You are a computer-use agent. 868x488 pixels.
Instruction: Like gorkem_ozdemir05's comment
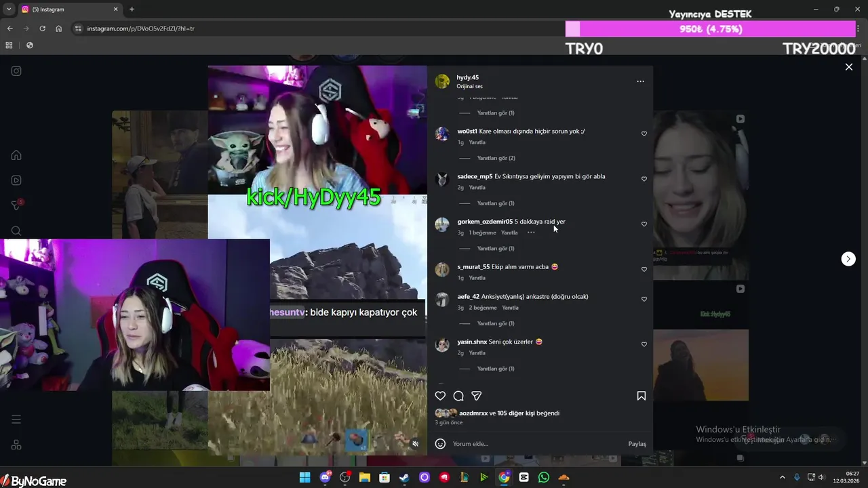coord(644,224)
